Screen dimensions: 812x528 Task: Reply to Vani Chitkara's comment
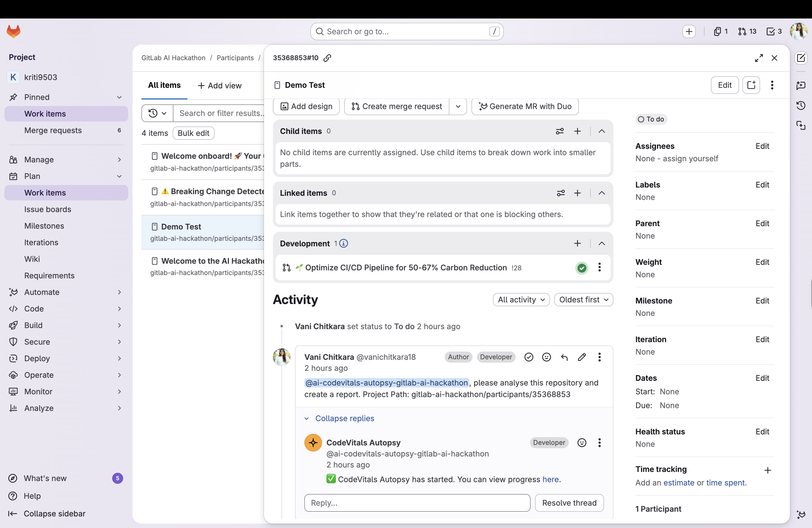564,357
